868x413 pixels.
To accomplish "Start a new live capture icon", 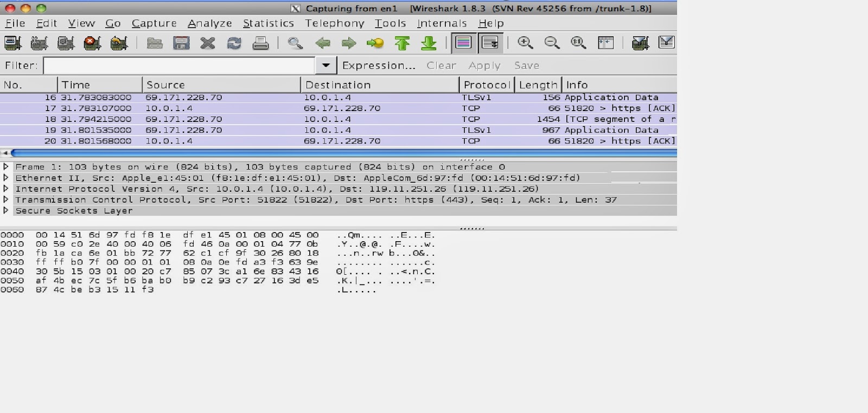I will pos(66,43).
